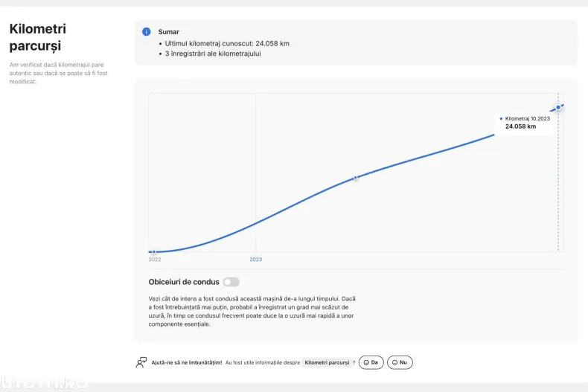Click the Kilometri parcurși page heading
The image size is (588, 392).
[x=37, y=37]
